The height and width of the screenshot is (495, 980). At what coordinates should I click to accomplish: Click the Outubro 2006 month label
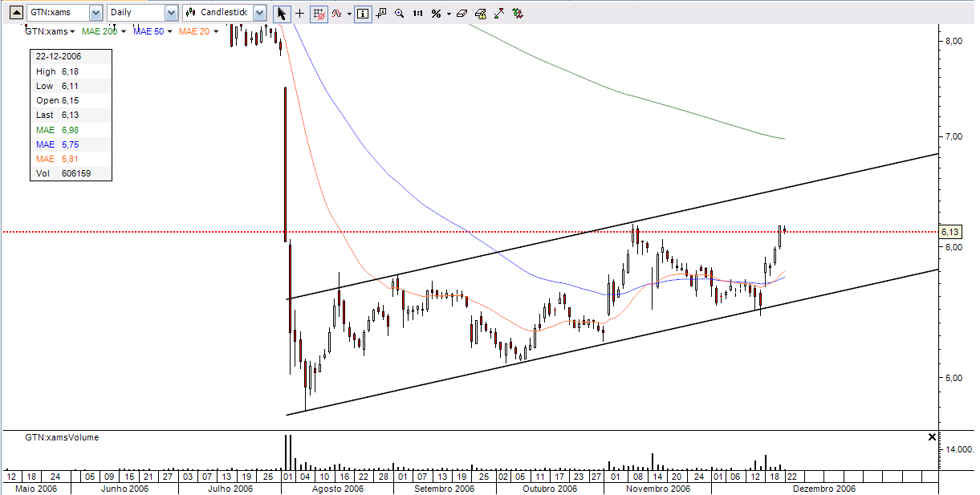pos(550,489)
